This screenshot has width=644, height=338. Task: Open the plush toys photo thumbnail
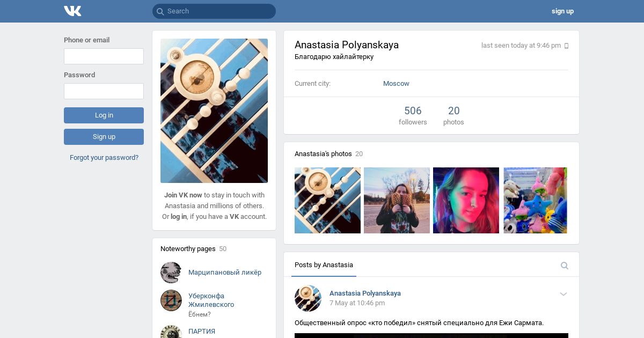pos(535,201)
